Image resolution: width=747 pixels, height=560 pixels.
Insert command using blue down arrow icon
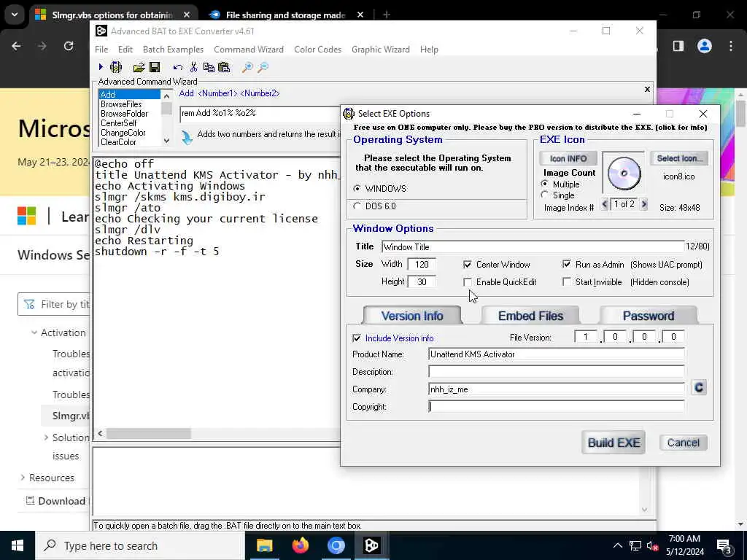[x=187, y=137]
